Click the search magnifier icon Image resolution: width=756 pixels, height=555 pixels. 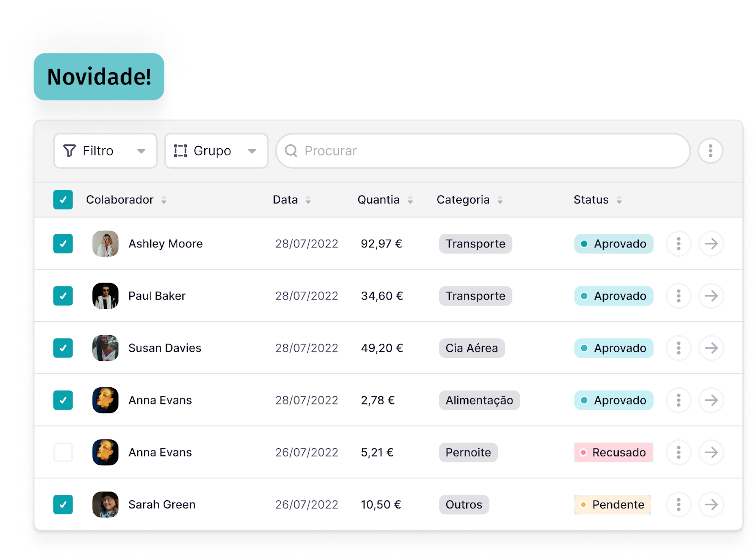click(x=291, y=151)
